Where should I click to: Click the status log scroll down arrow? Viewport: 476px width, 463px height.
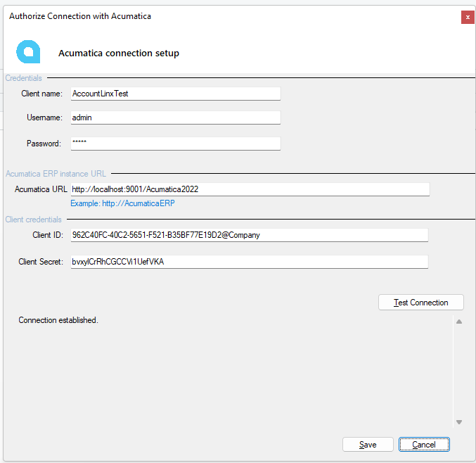(x=459, y=422)
